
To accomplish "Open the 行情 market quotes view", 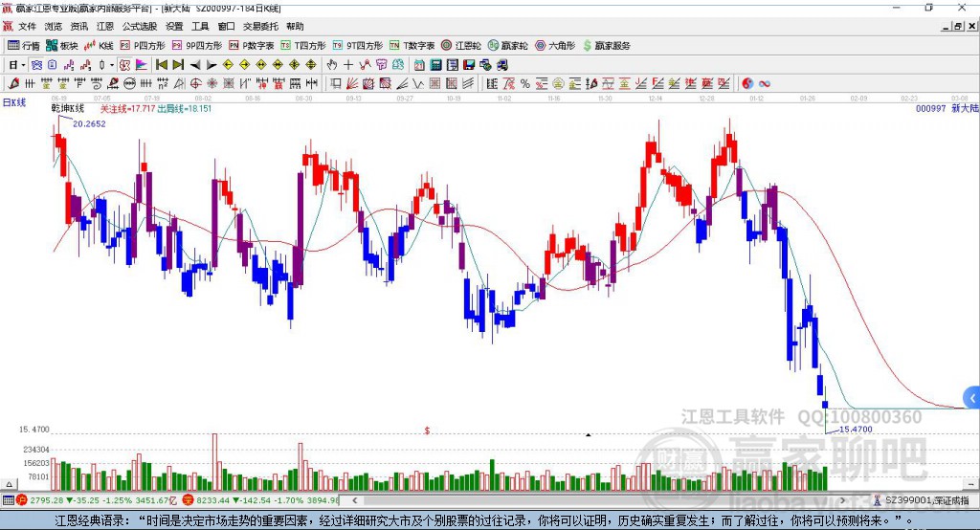I will tap(24, 46).
